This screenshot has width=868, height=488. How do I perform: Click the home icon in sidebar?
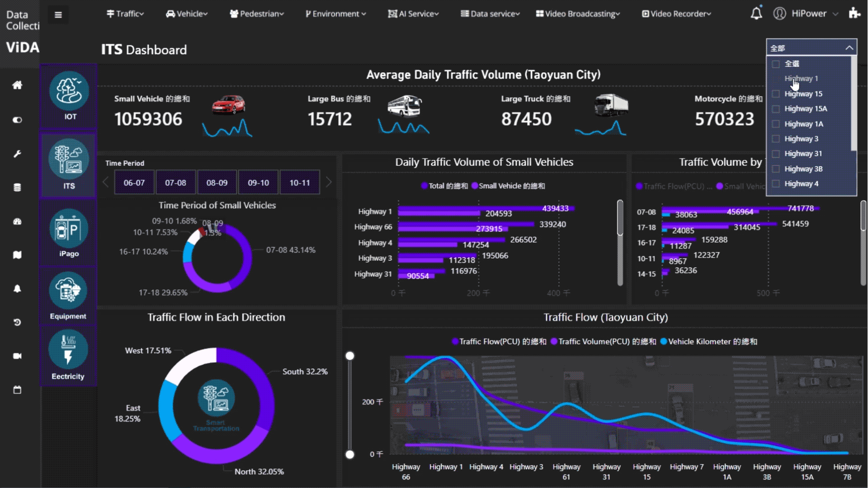click(x=17, y=85)
